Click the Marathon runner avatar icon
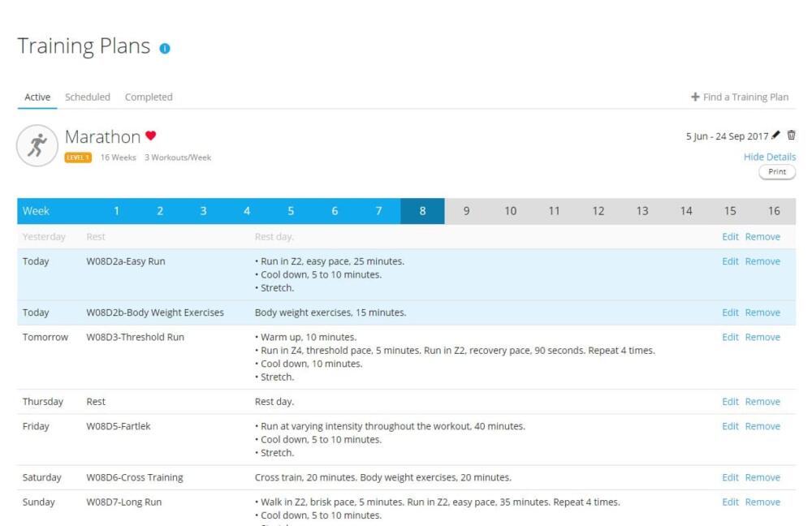812x526 pixels. [x=37, y=146]
